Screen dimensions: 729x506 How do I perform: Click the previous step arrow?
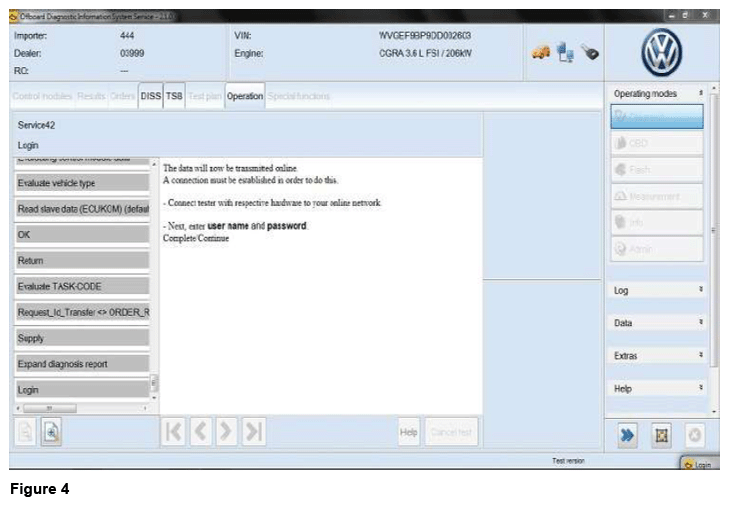pos(201,432)
